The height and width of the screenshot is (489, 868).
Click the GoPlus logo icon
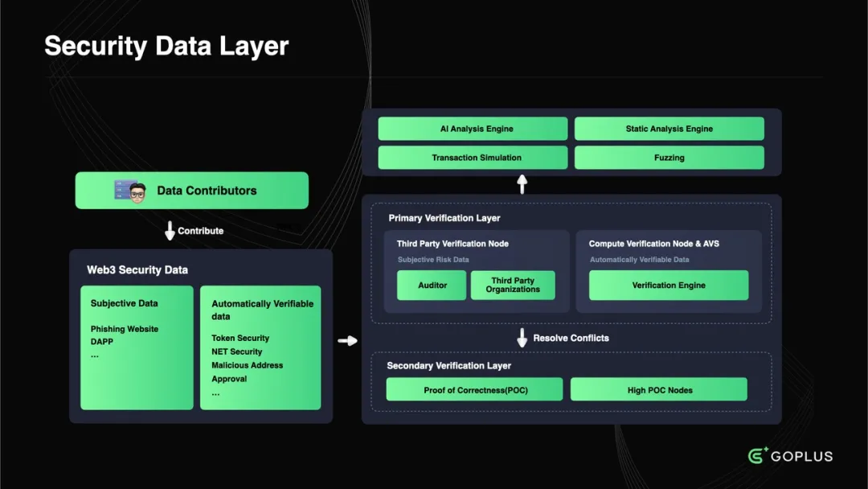tap(758, 456)
